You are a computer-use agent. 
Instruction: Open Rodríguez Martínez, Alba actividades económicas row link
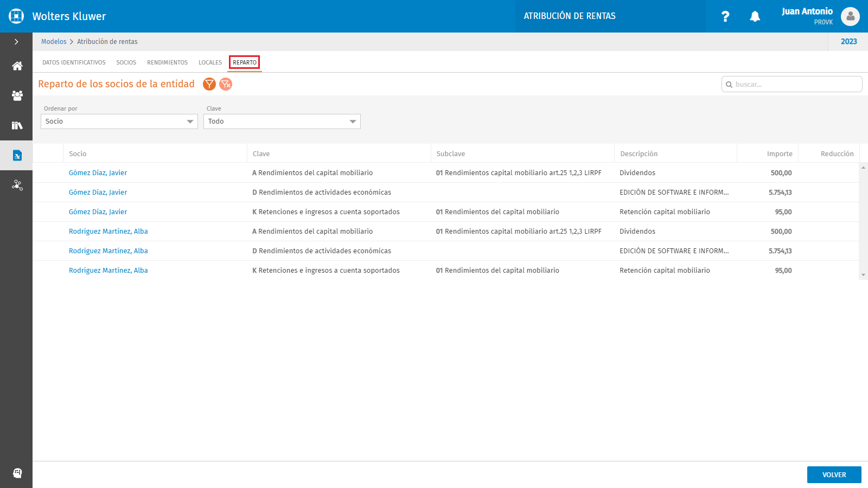point(108,251)
